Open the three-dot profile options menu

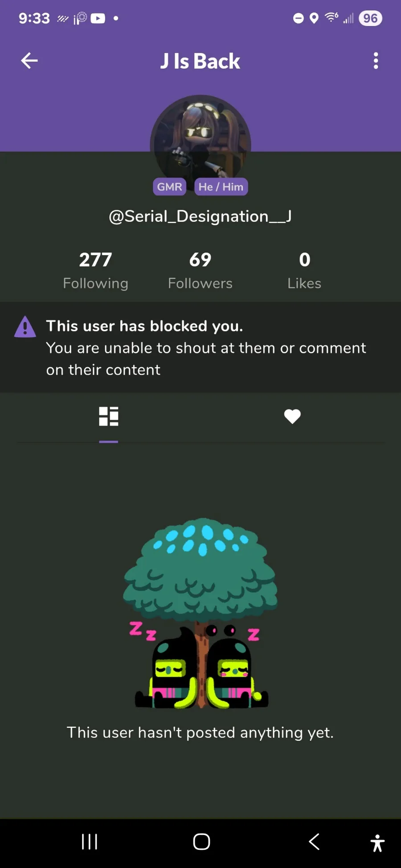(x=376, y=61)
